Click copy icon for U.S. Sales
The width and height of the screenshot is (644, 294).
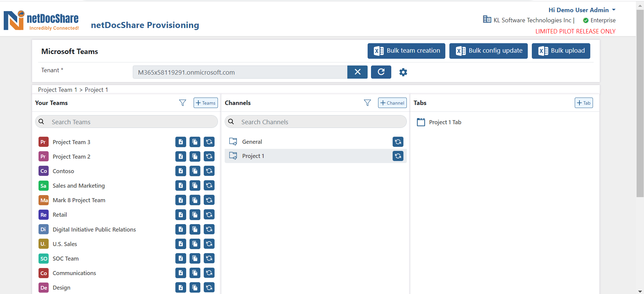(x=195, y=244)
